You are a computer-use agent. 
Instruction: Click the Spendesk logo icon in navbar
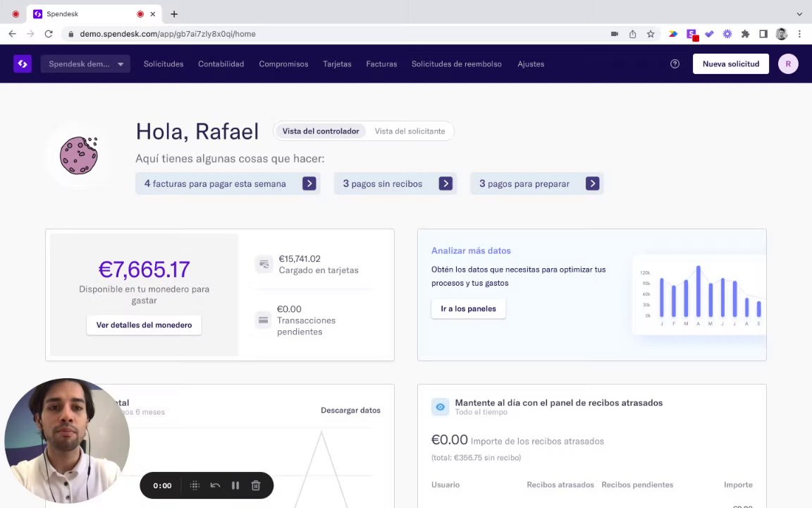[23, 64]
